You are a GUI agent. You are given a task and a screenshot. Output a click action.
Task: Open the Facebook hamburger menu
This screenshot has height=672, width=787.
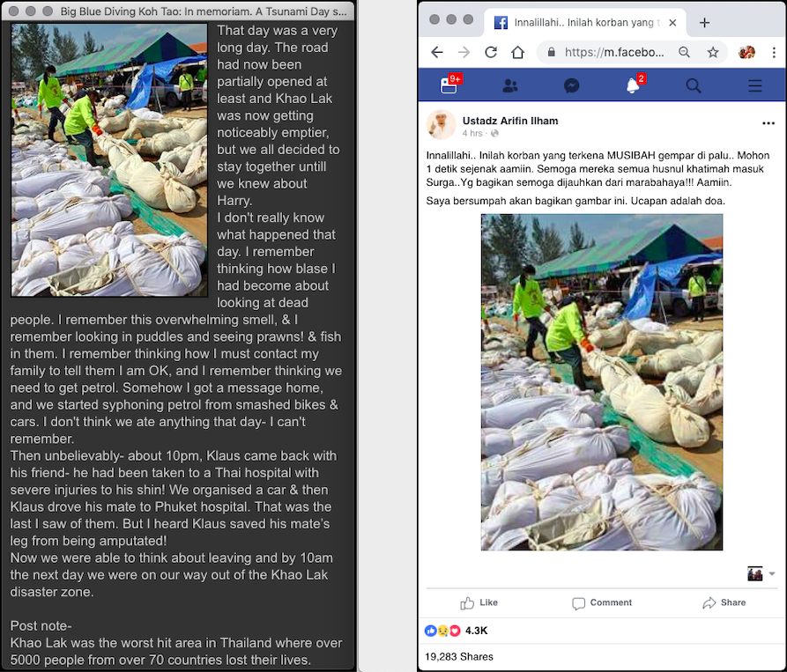point(754,85)
